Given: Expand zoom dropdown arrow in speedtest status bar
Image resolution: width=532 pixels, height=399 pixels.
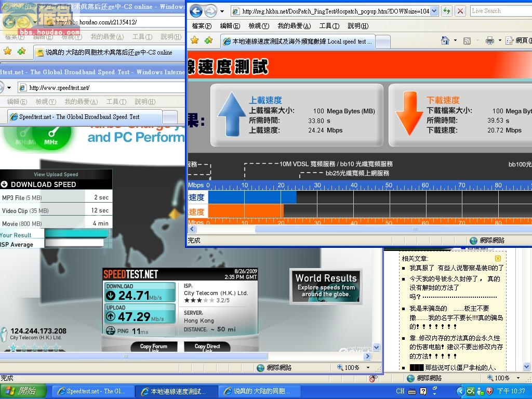Looking at the screenshot, I should (x=368, y=367).
